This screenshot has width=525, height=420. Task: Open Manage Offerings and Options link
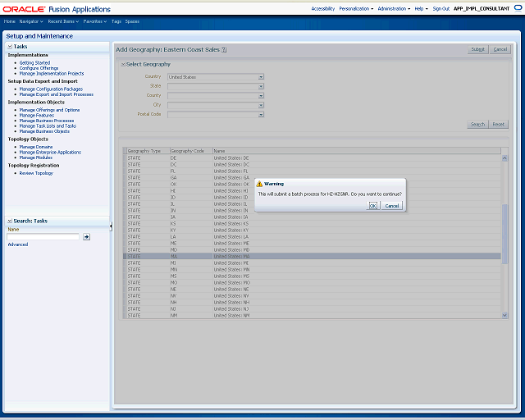point(49,110)
